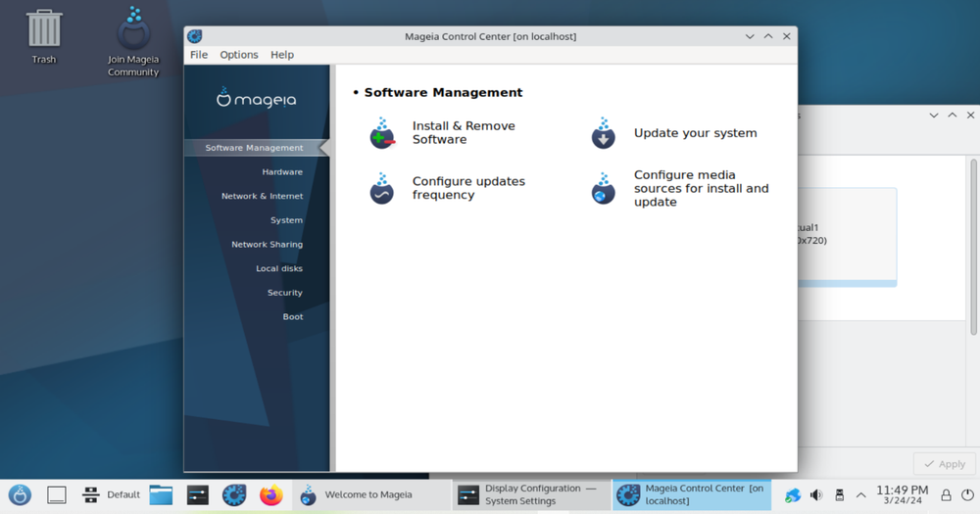
Task: Open Configure media sources icon
Action: 603,189
